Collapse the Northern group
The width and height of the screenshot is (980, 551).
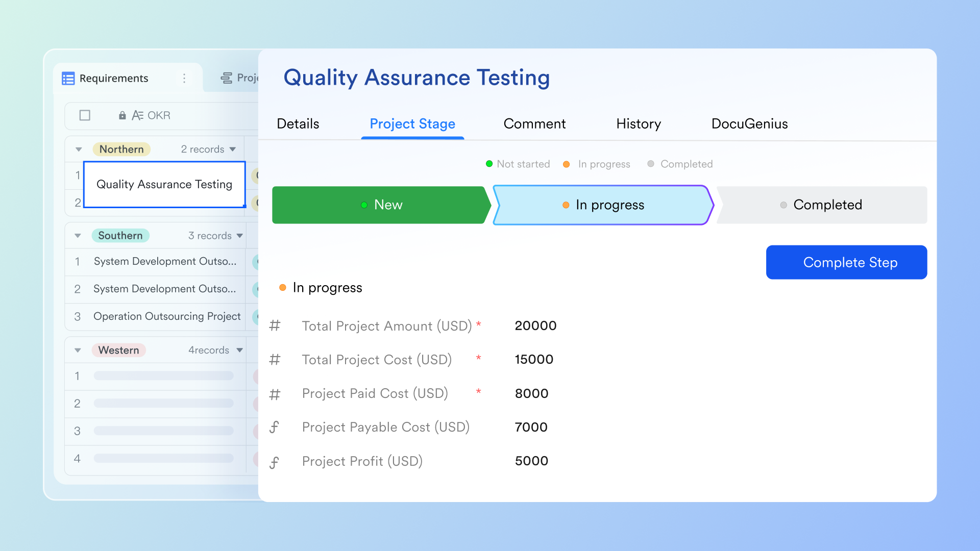click(79, 149)
